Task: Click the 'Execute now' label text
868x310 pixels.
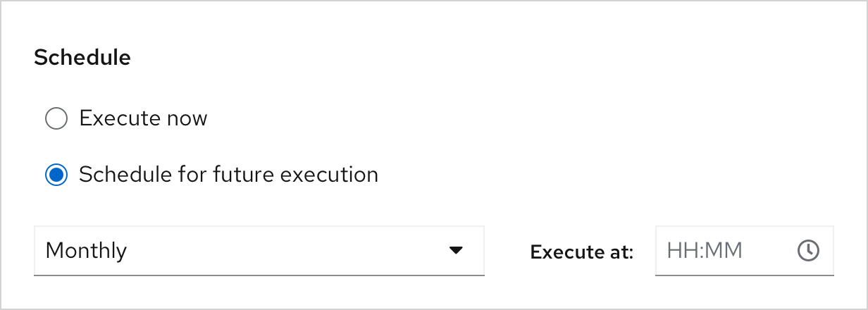Action: click(143, 118)
